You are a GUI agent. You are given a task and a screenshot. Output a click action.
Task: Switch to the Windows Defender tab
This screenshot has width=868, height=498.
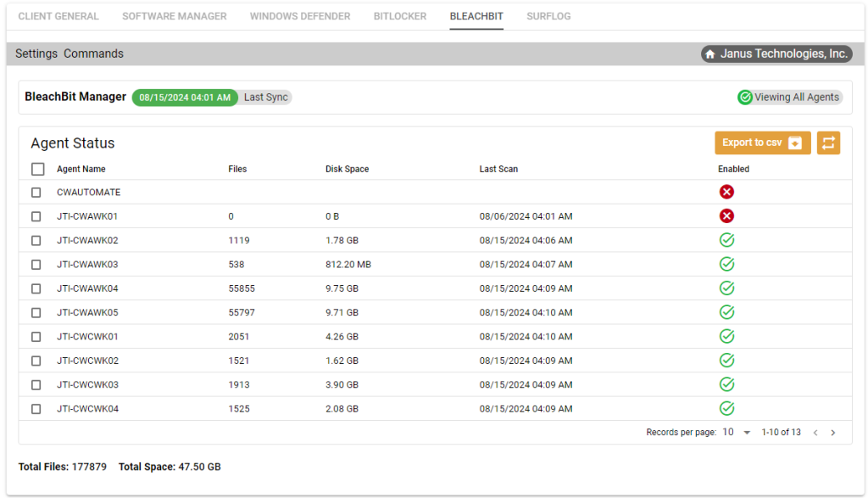point(299,15)
